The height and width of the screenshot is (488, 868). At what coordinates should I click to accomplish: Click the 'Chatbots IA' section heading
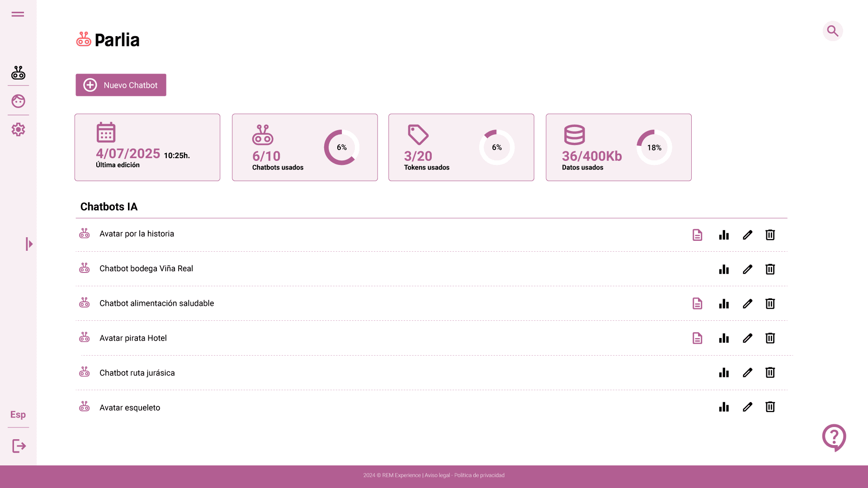point(109,206)
